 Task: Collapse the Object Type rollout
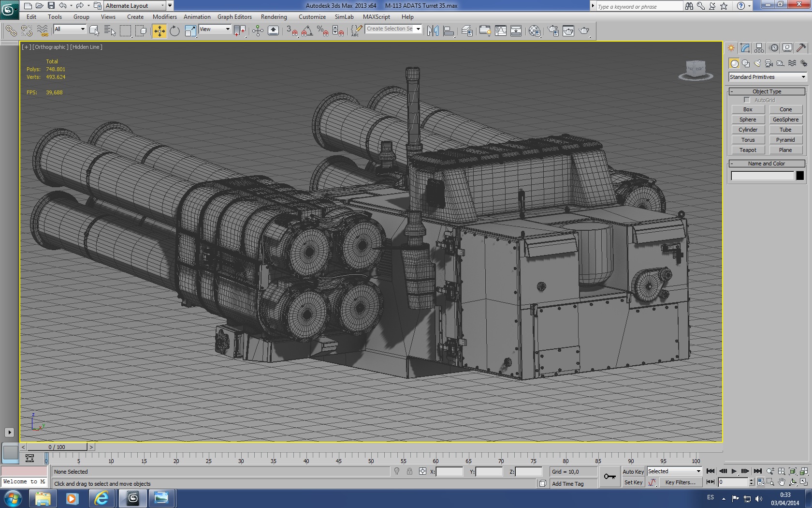[x=767, y=91]
